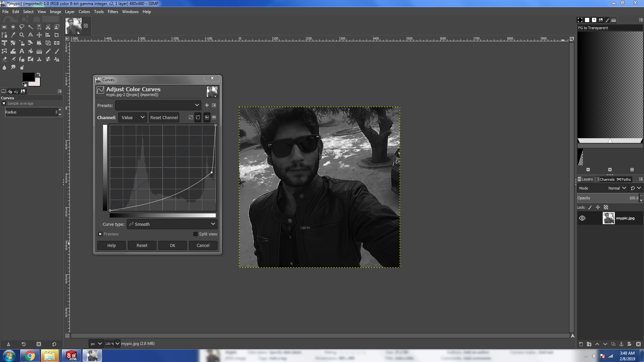Open the Filters menu

pos(113,12)
